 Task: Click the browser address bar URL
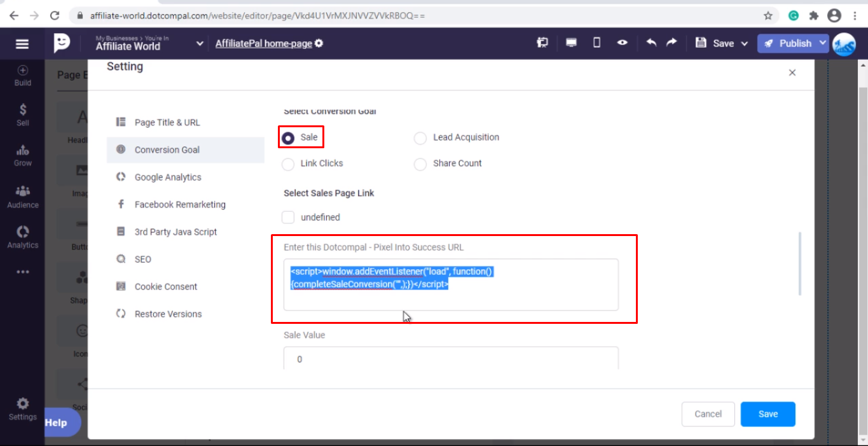point(258,16)
